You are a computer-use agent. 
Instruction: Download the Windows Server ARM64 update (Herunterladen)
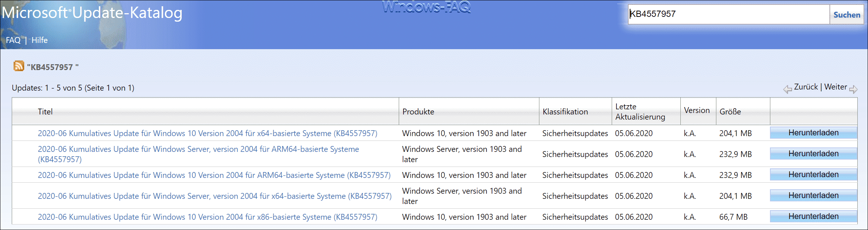[x=813, y=154]
